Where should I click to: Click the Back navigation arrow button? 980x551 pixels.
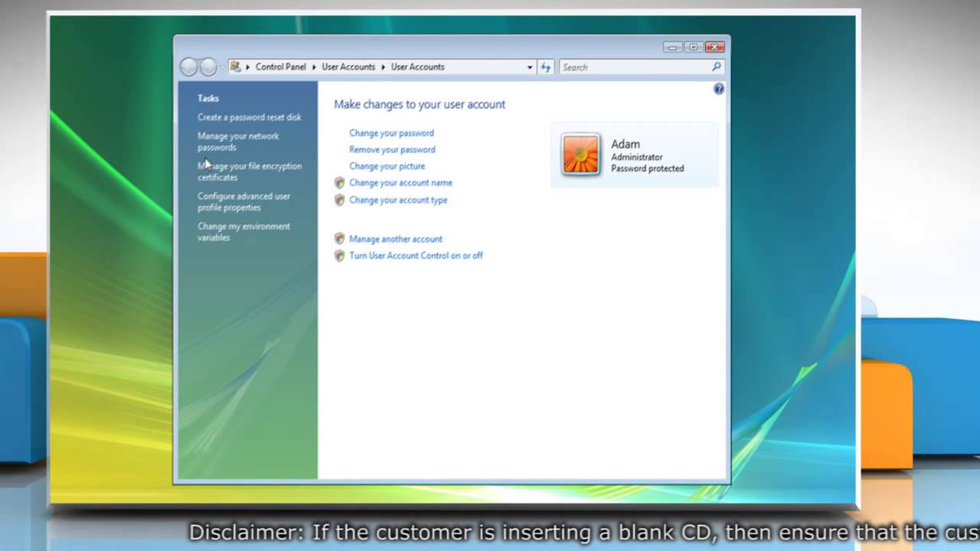188,67
